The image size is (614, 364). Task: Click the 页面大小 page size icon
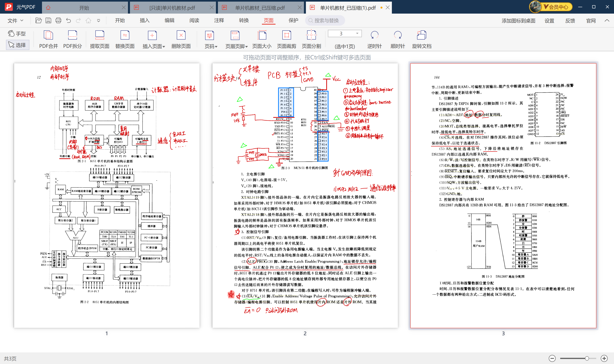tap(262, 40)
